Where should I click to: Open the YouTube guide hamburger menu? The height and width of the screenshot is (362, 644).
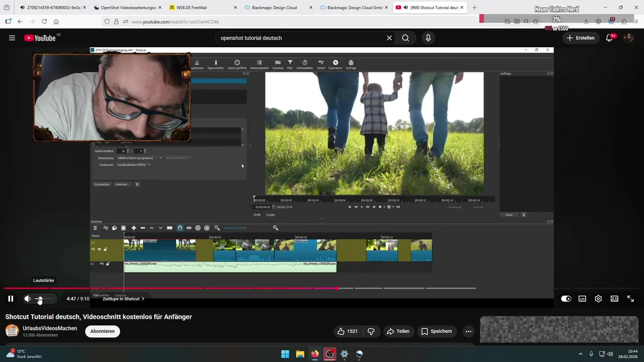click(x=12, y=38)
